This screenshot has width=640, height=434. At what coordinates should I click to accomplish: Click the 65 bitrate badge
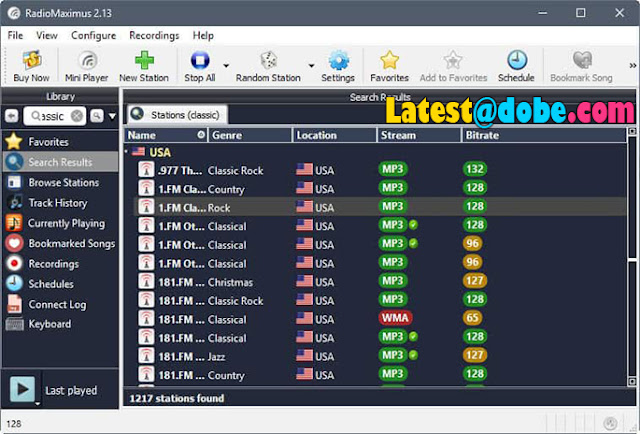point(473,318)
